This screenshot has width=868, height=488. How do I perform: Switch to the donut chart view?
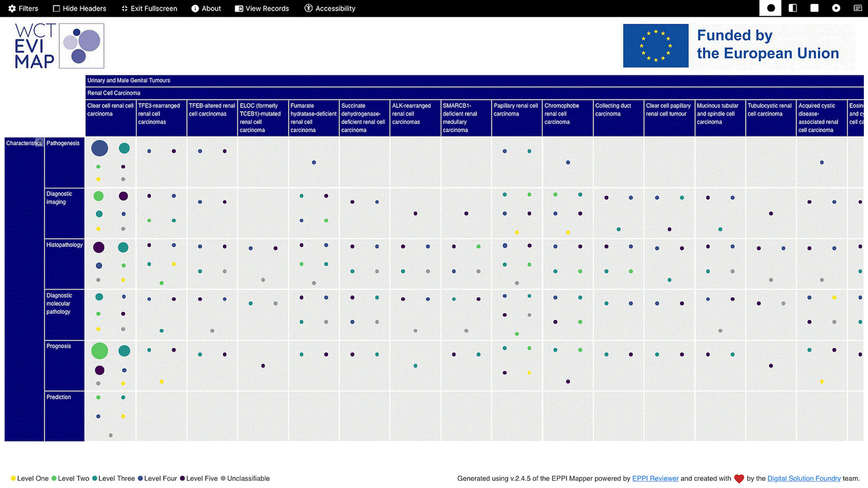pyautogui.click(x=836, y=8)
